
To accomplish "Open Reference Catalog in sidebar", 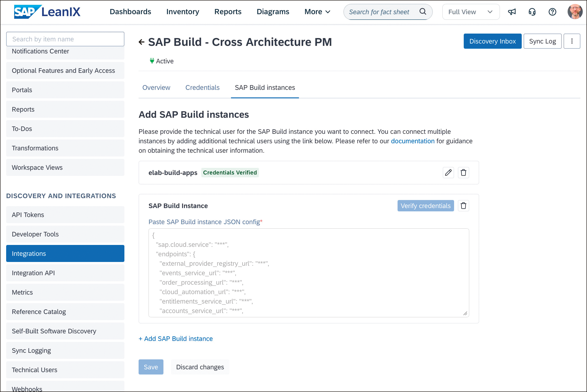I will (65, 312).
